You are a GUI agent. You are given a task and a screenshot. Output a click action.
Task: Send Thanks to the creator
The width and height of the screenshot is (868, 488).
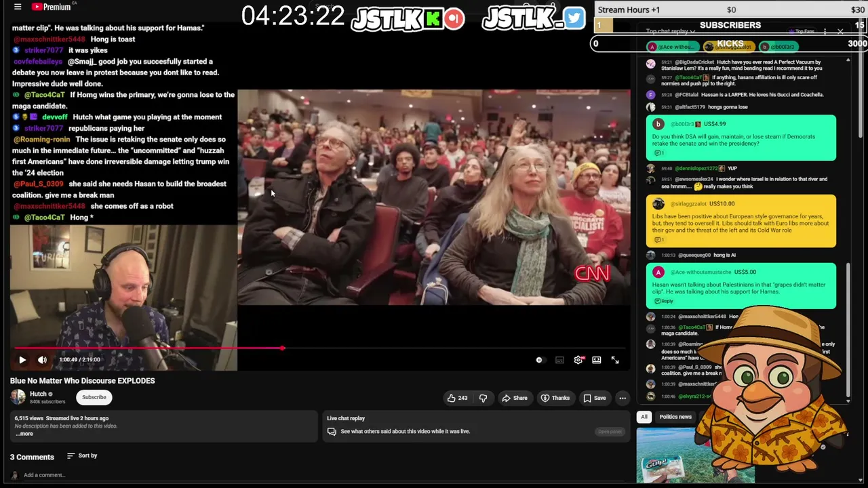click(x=555, y=398)
